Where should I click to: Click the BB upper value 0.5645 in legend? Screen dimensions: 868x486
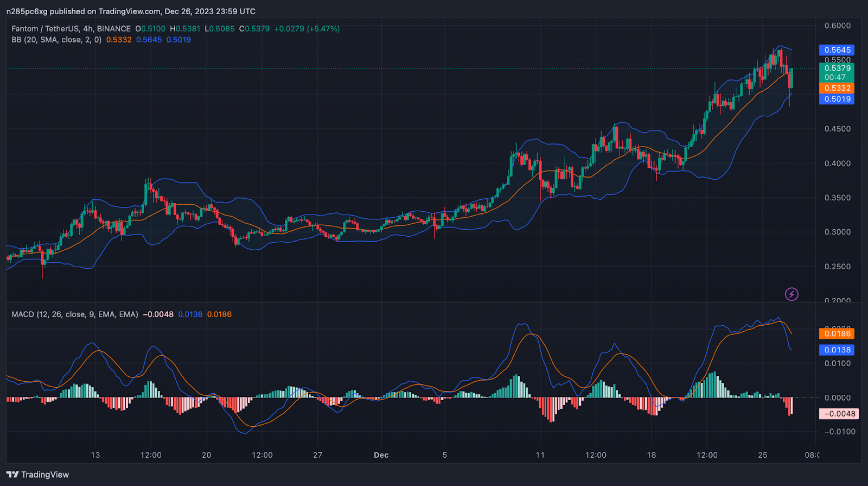[149, 40]
